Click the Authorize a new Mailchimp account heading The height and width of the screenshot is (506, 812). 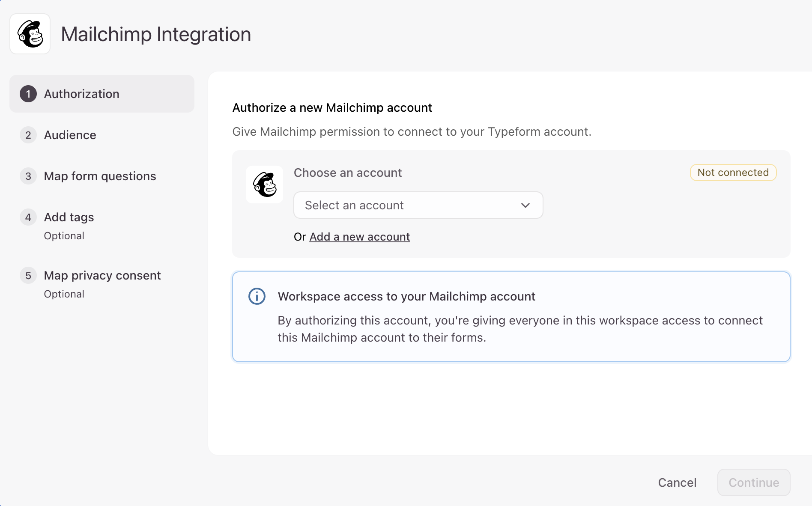(x=332, y=107)
